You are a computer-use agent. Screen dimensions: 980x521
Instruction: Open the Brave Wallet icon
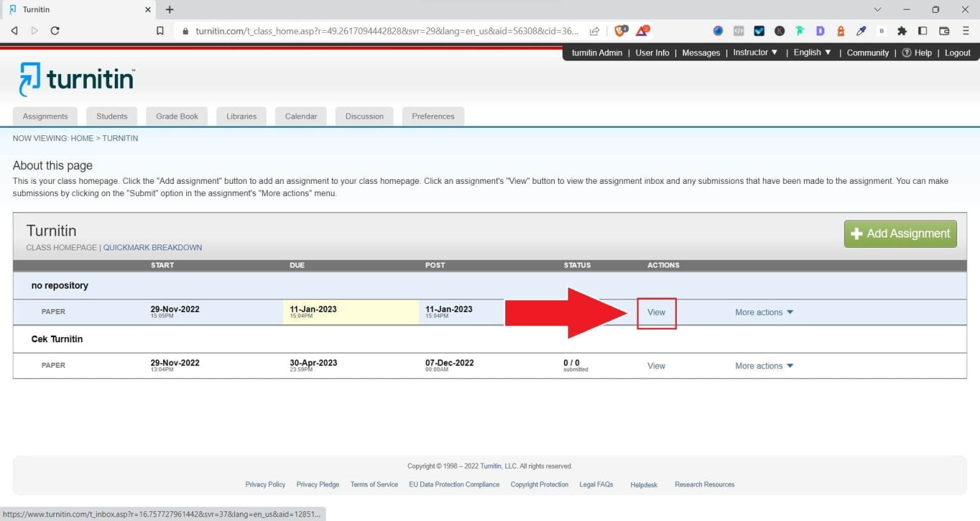pyautogui.click(x=944, y=30)
